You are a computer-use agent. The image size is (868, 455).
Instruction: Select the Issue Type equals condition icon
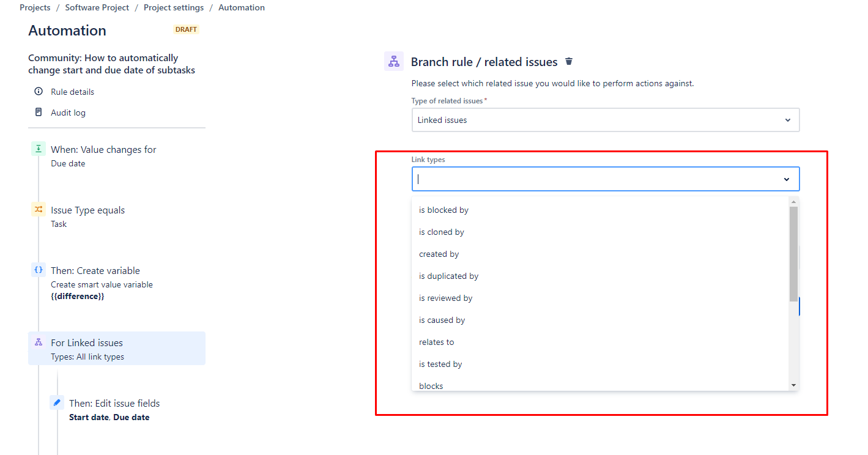(39, 209)
